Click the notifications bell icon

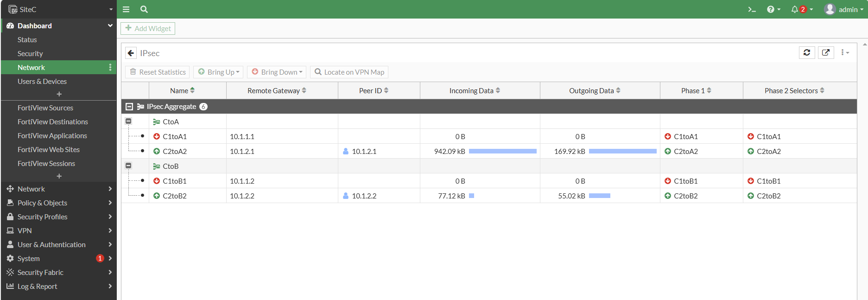794,9
